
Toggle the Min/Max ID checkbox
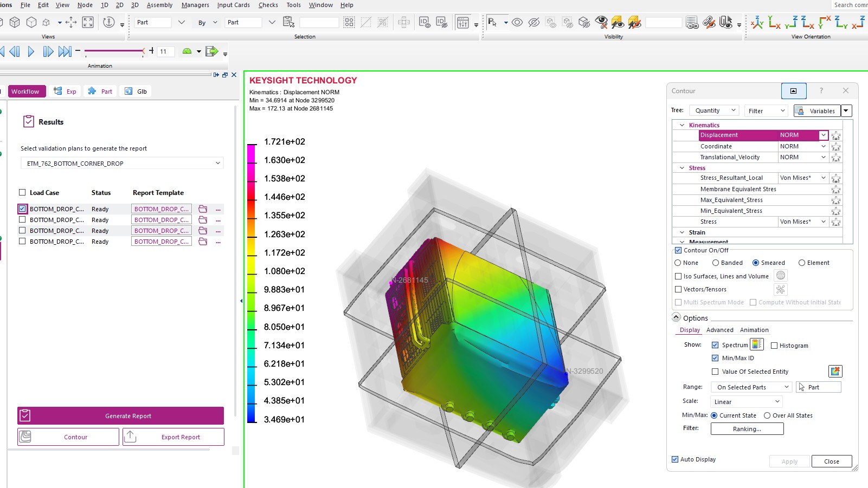pyautogui.click(x=715, y=358)
